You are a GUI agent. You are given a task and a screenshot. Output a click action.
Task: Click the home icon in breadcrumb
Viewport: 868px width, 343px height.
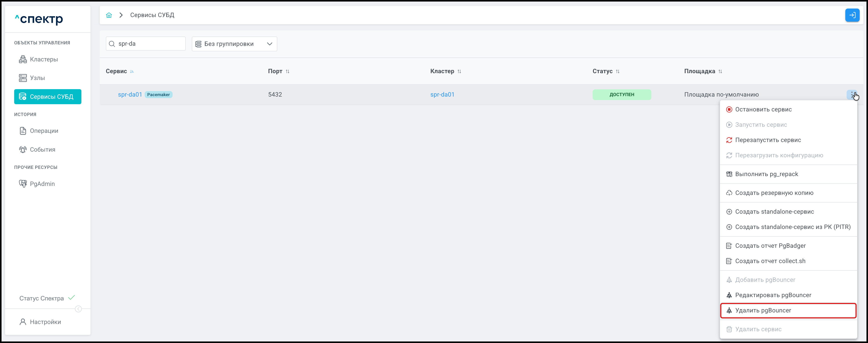(109, 15)
